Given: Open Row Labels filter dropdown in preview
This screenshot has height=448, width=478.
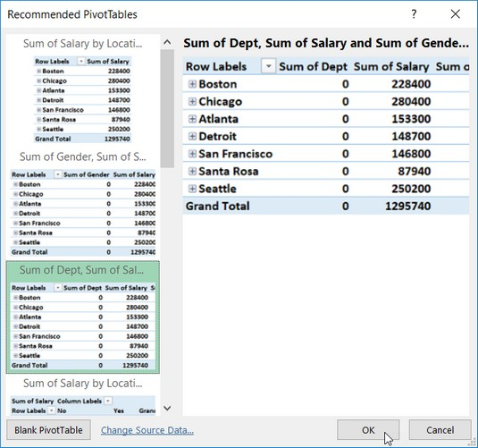Looking at the screenshot, I should 268,66.
